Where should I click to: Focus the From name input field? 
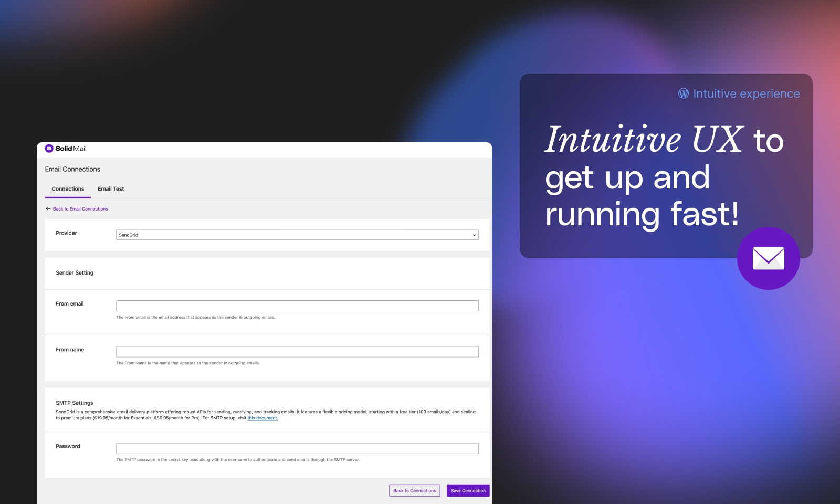(297, 352)
